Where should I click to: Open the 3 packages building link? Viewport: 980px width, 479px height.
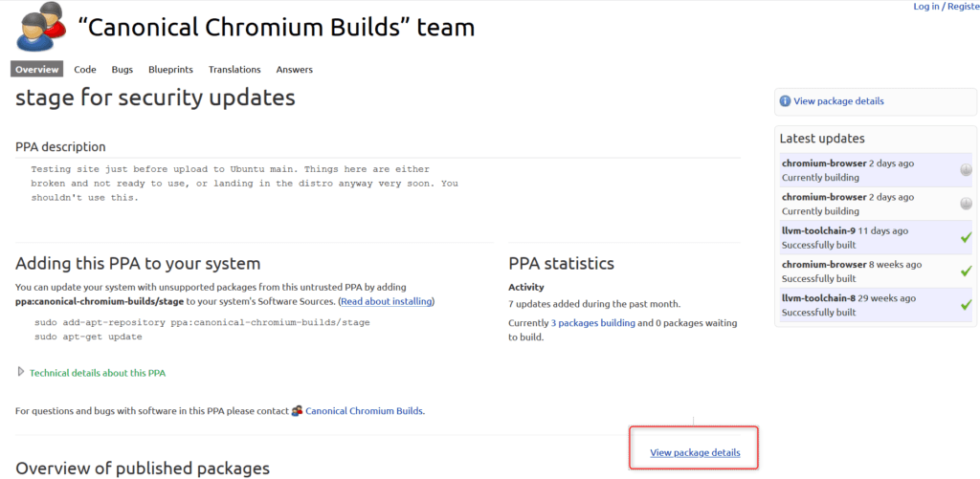click(x=592, y=323)
